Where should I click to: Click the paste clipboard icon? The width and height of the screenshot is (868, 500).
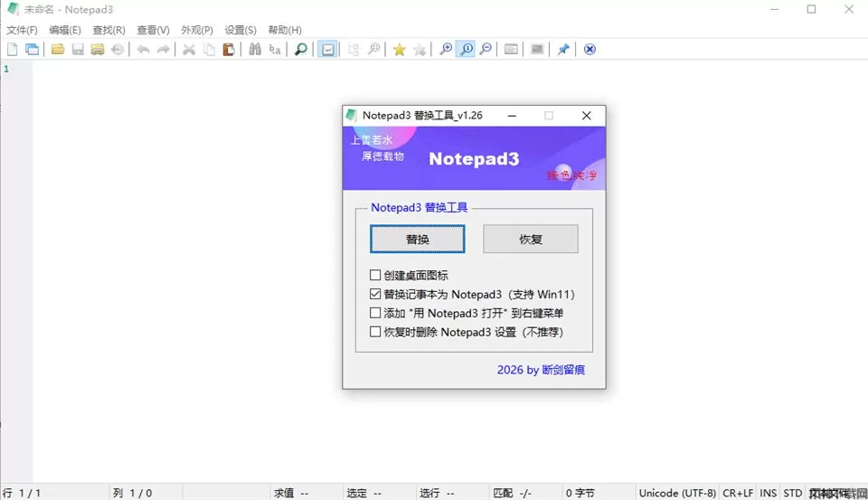229,50
